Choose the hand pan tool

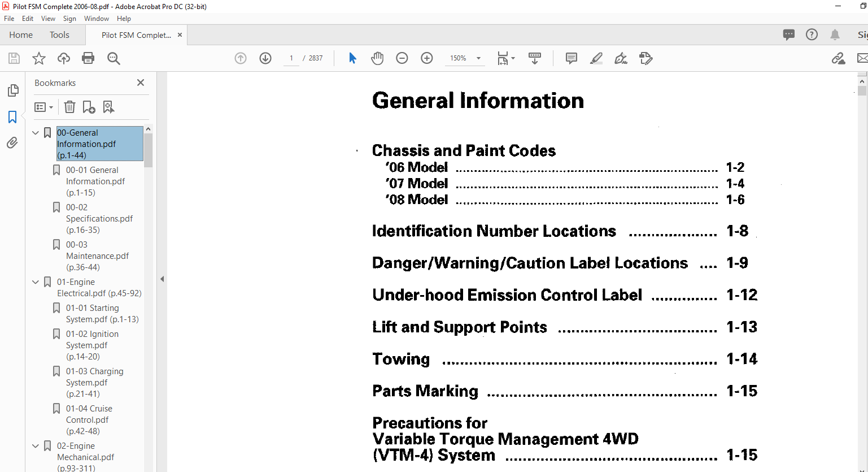click(x=377, y=58)
